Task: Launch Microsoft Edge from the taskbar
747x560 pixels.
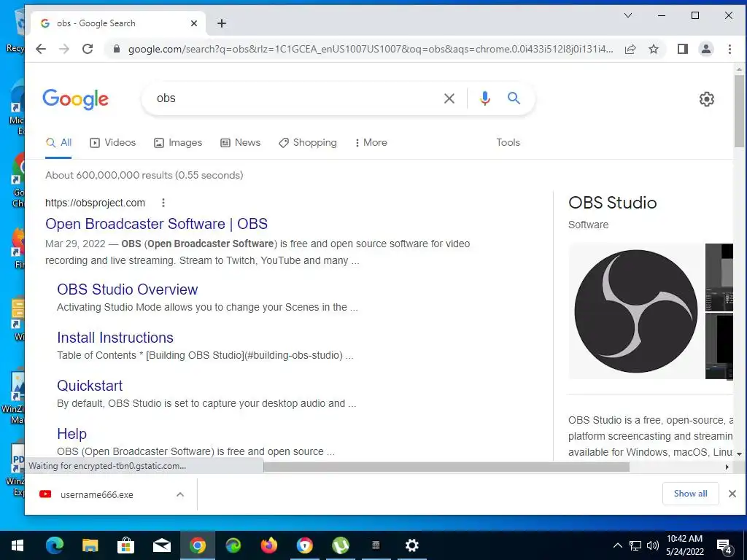Action: (x=54, y=545)
